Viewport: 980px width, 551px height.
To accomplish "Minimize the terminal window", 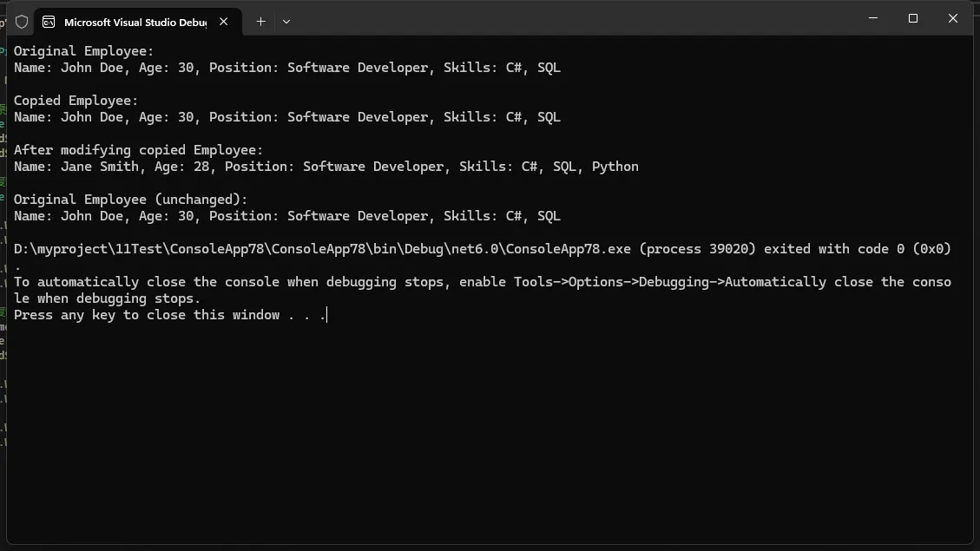I will [x=873, y=18].
